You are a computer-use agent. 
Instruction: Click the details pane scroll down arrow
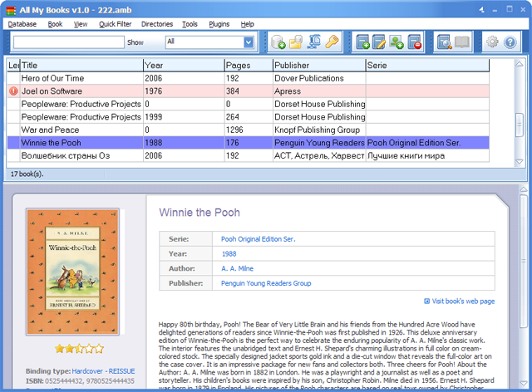524,383
